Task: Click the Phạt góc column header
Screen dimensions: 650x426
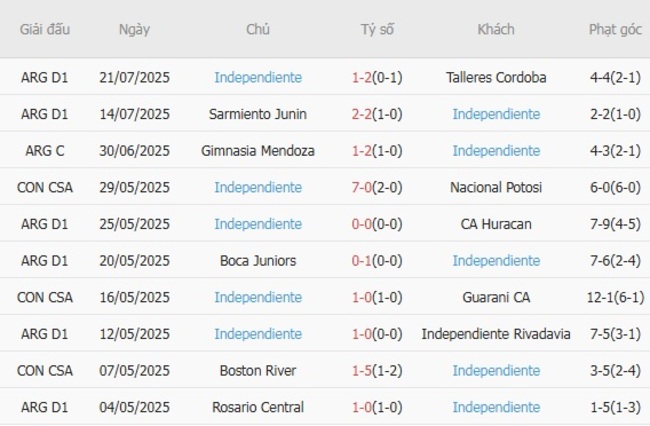Action: (x=615, y=29)
